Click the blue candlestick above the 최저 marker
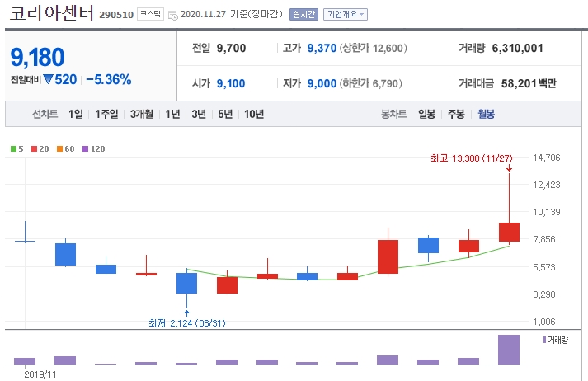 [x=186, y=283]
